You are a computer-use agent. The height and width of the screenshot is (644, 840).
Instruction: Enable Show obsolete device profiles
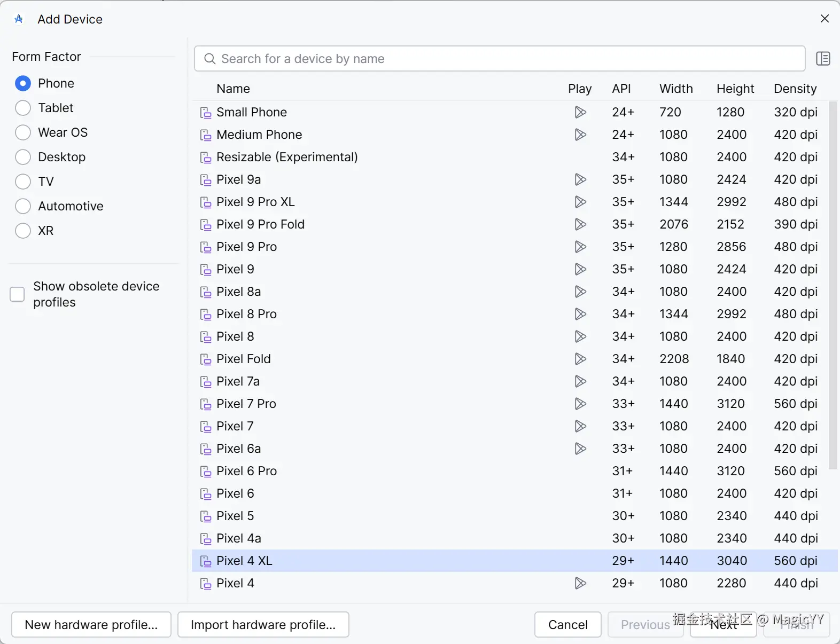pos(18,294)
